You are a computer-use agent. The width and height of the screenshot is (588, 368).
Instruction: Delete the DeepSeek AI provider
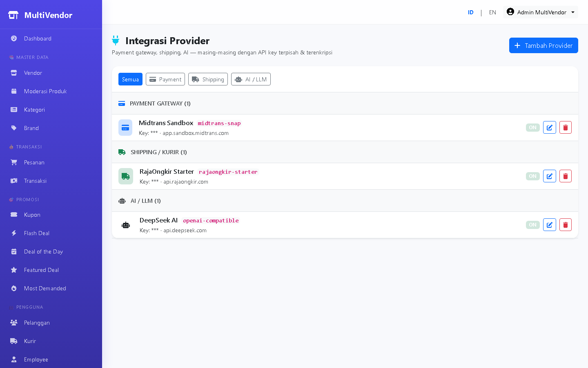(x=566, y=225)
